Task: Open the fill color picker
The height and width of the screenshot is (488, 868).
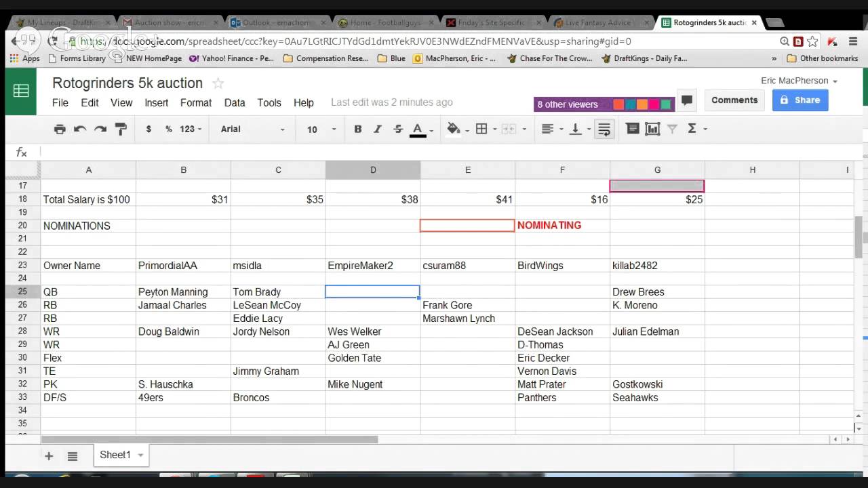Action: coord(454,129)
